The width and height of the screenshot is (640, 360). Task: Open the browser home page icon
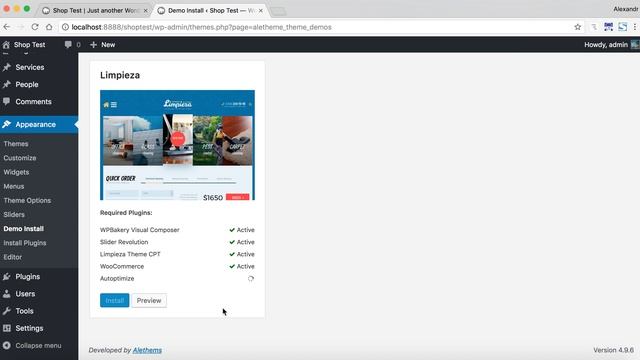pyautogui.click(x=49, y=27)
